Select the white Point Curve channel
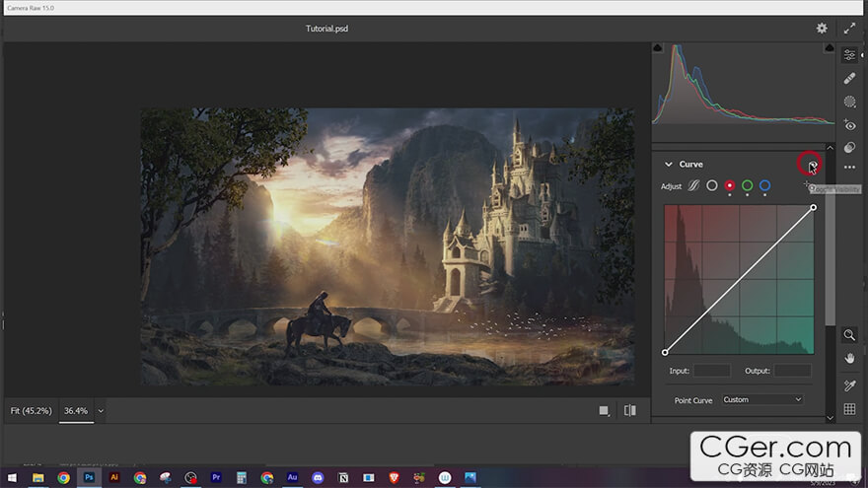Image resolution: width=868 pixels, height=488 pixels. (x=712, y=186)
